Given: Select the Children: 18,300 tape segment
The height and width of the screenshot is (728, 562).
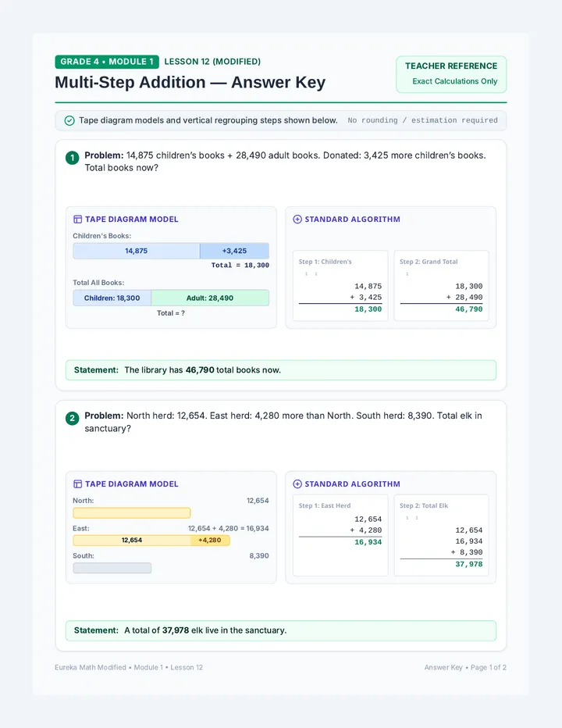Looking at the screenshot, I should [112, 298].
